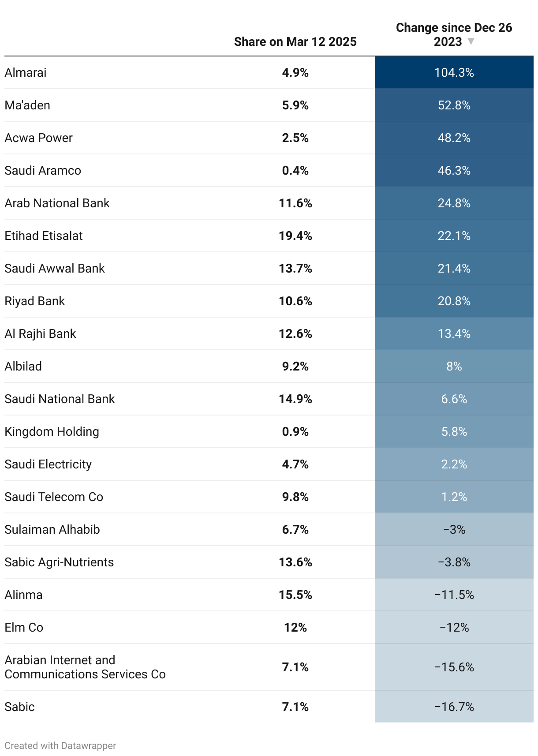Click the Elm Co −12% change cell

point(454,627)
